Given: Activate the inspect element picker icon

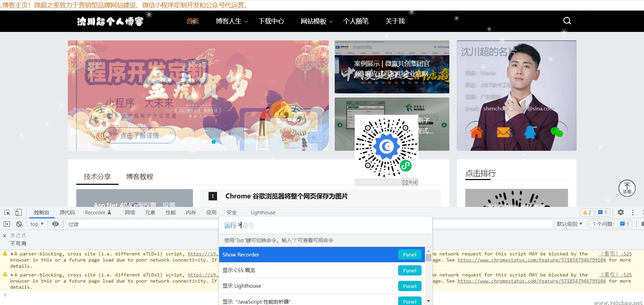Looking at the screenshot, I should click(7, 212).
